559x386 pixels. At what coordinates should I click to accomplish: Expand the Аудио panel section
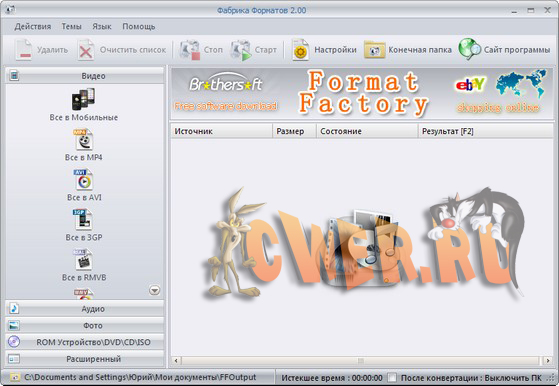85,309
